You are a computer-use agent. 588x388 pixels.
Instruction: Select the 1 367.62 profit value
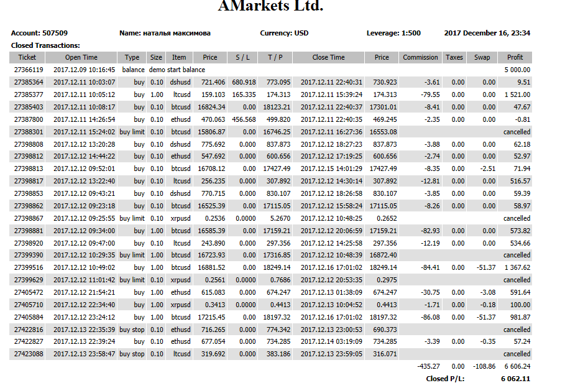518,267
